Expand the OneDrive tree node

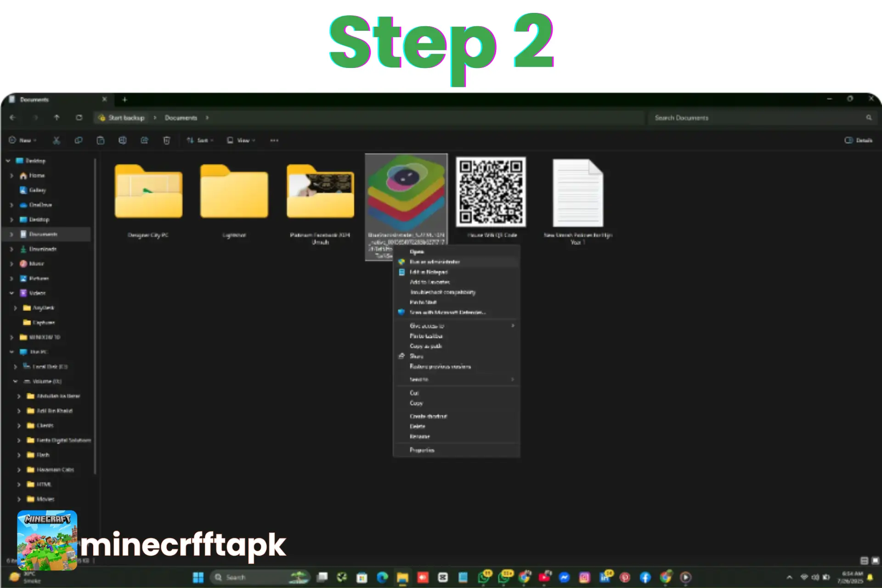11,205
